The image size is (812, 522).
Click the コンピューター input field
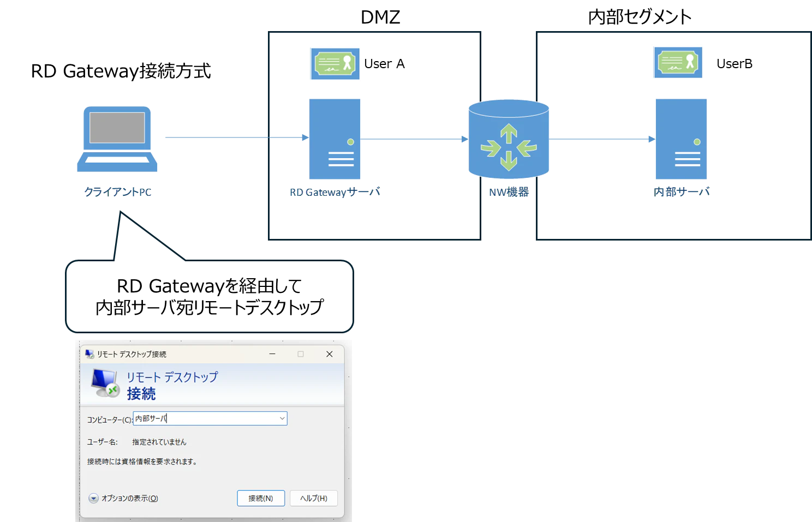click(210, 418)
